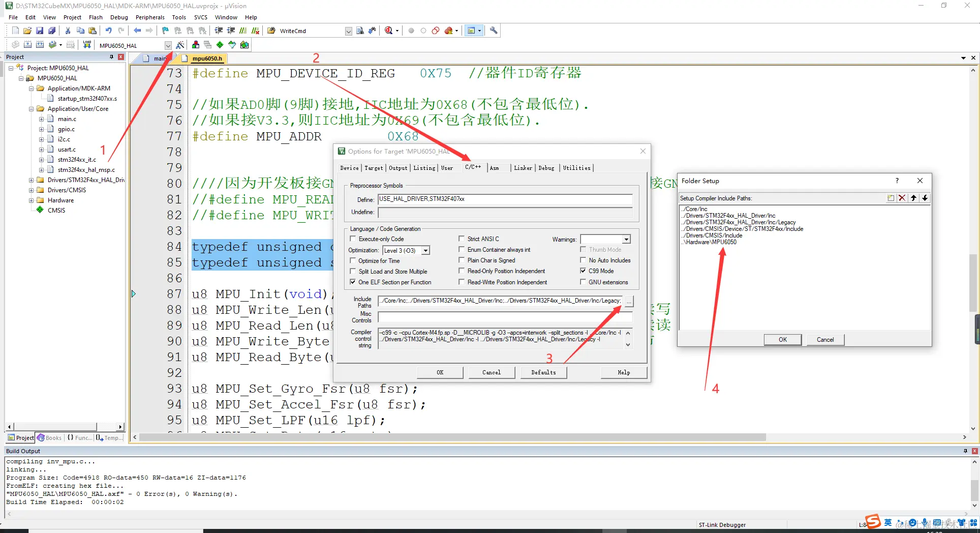
Task: Open the WriteCmd find combo box dropdown
Action: click(x=349, y=31)
